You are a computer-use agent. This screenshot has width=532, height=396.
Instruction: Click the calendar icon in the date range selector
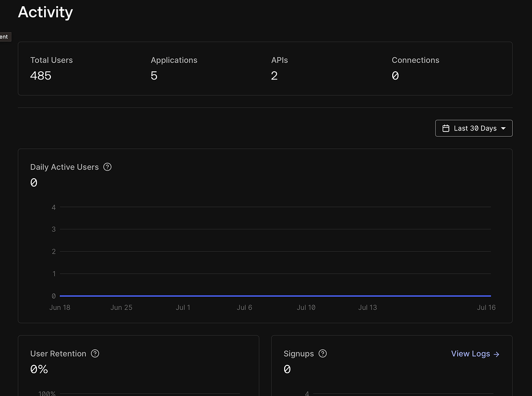(446, 128)
